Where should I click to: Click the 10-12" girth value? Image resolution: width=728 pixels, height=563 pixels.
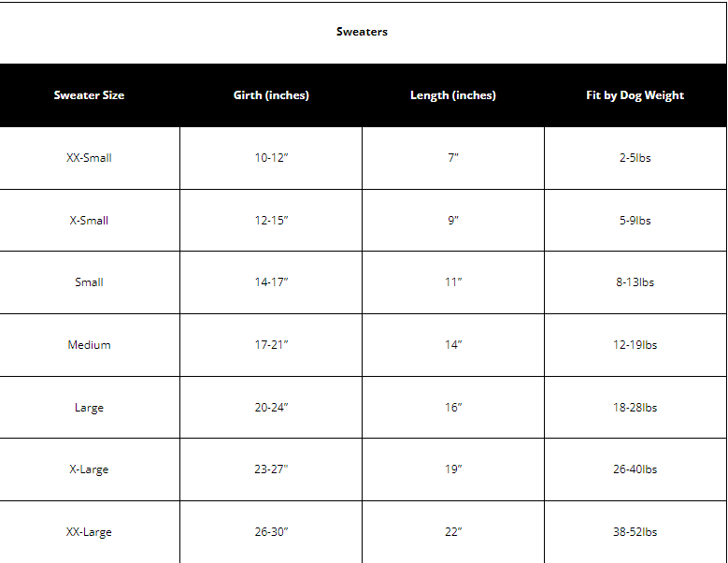pos(271,158)
